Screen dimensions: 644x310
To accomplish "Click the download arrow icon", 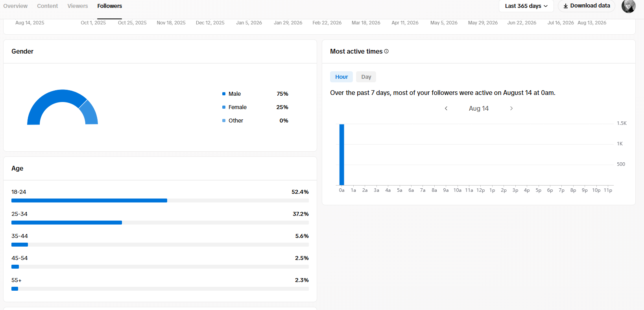I will [x=566, y=6].
